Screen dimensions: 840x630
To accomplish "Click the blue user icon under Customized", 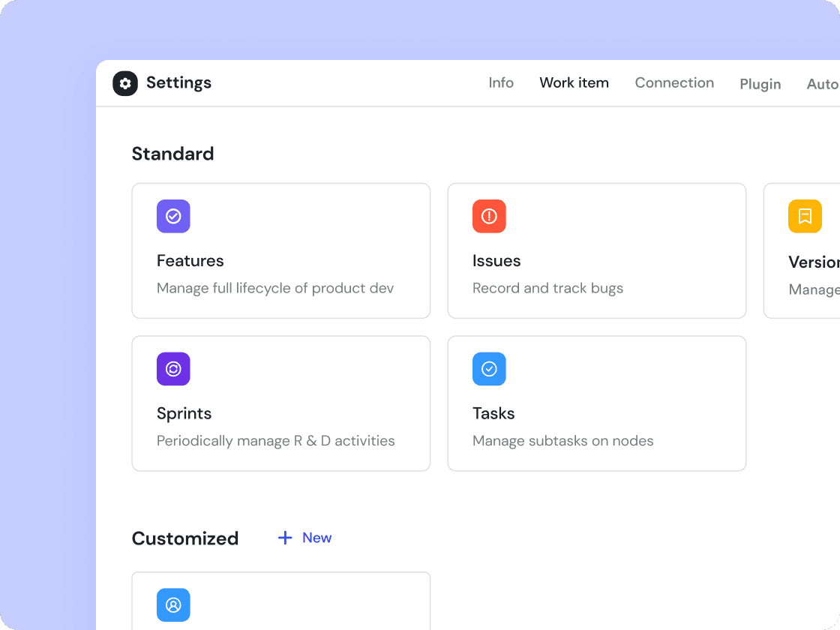I will (x=173, y=604).
